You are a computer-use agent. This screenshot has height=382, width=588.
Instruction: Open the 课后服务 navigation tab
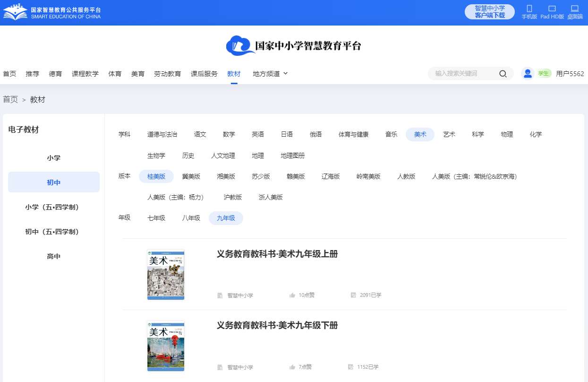tap(204, 74)
